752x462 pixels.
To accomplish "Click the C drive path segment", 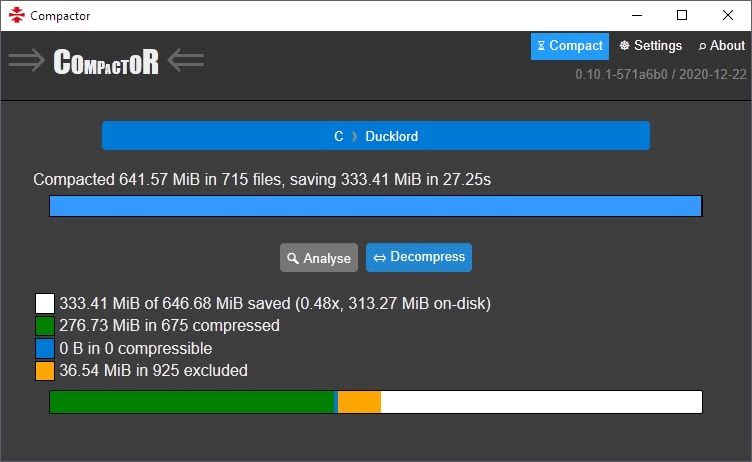I will click(339, 136).
